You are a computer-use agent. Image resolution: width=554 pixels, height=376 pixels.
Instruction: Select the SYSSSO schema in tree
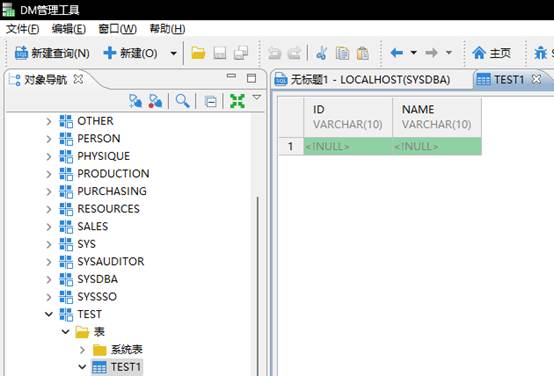pos(97,297)
